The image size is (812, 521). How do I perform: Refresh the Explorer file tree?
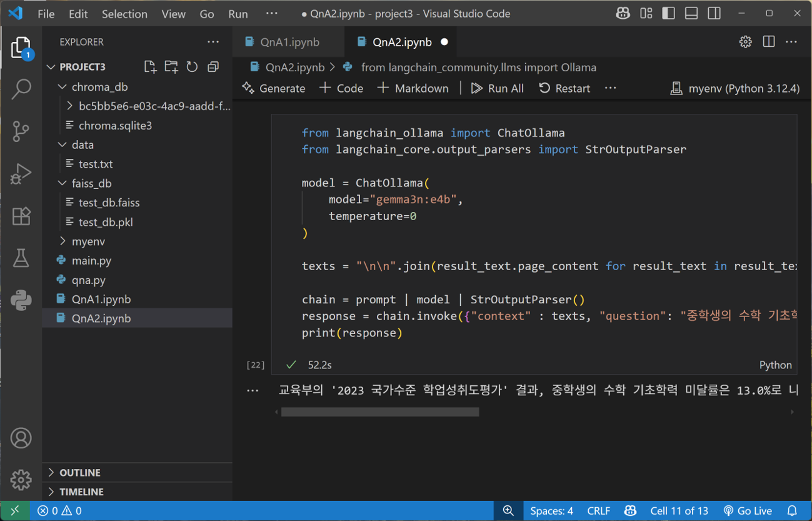(192, 67)
